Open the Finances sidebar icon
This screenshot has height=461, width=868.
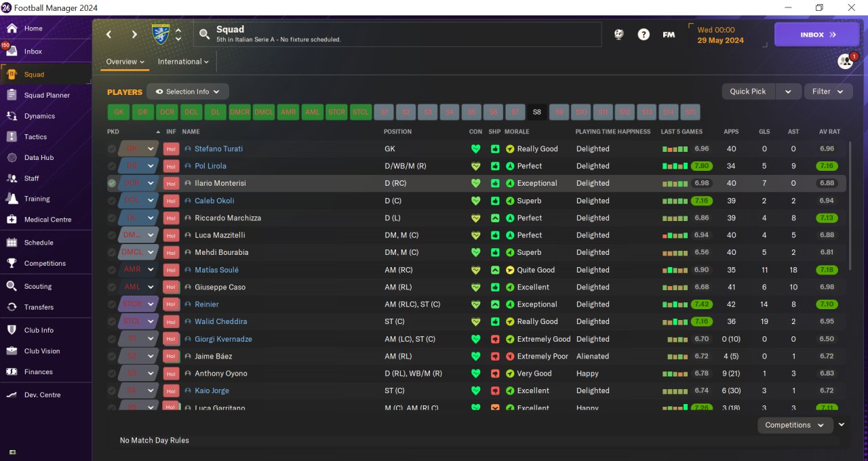click(12, 372)
